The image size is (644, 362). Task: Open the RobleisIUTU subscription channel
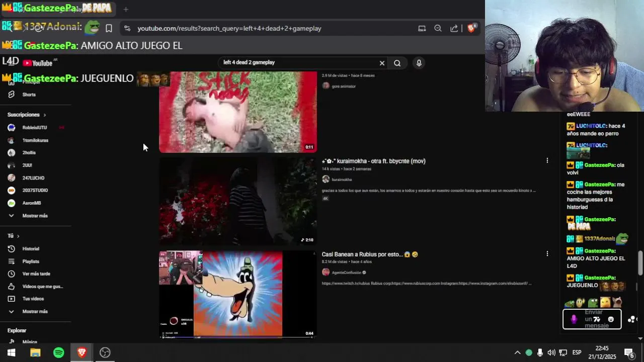tap(35, 128)
